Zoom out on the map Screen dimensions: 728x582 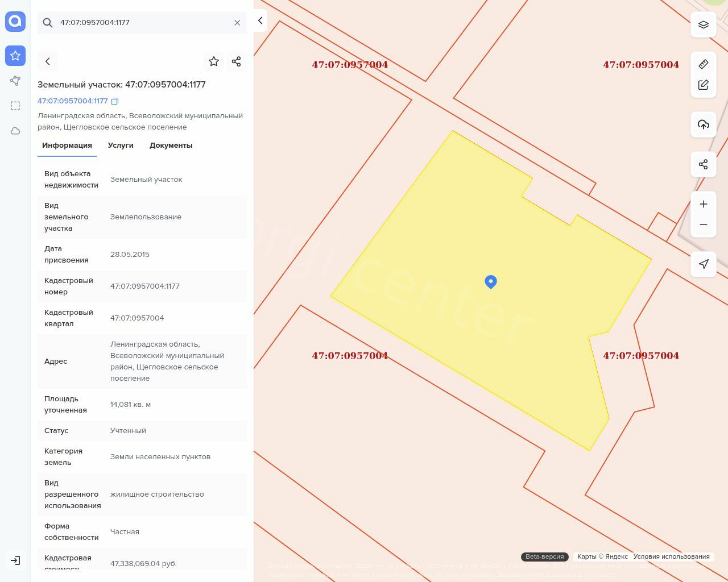703,225
